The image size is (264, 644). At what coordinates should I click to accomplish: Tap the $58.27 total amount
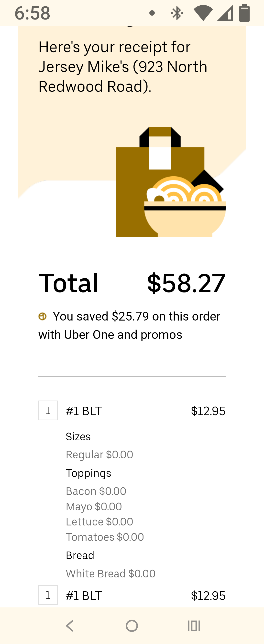point(186,283)
